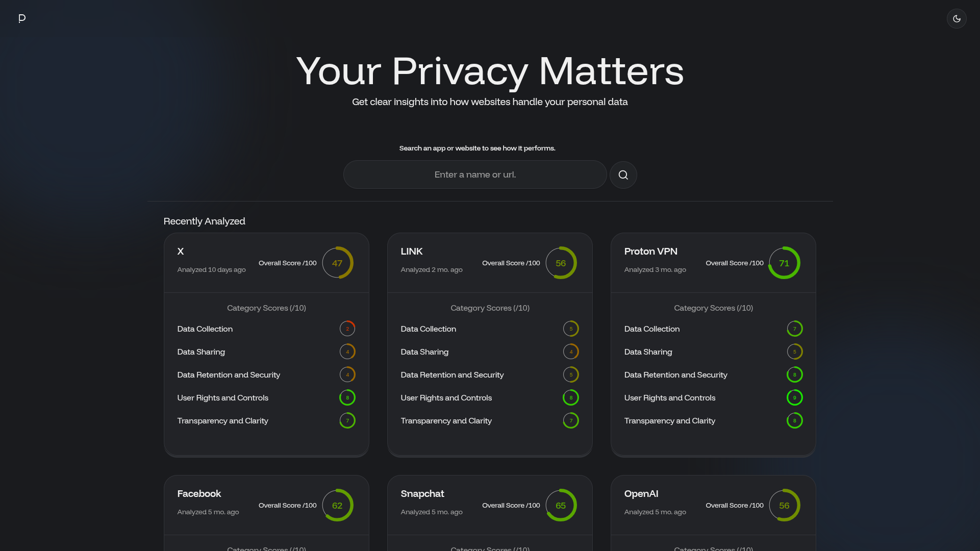The image size is (980, 551).
Task: Click the P logo icon
Action: point(22,18)
